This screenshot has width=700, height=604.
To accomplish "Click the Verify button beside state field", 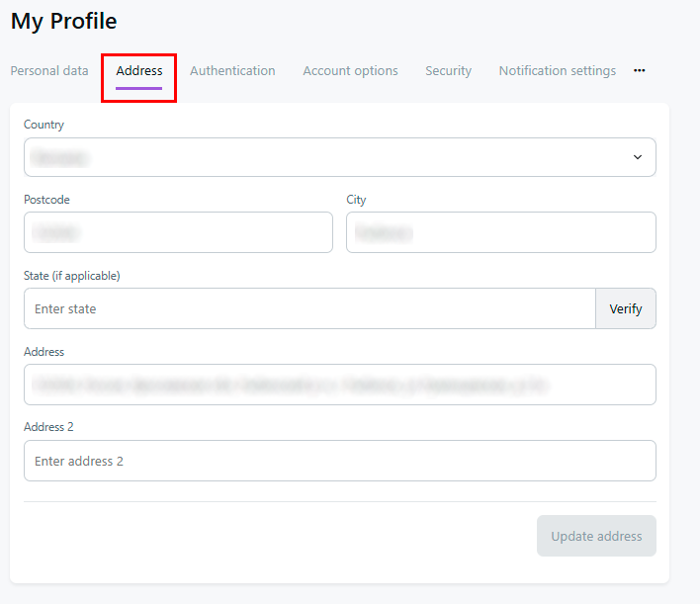I will [625, 308].
